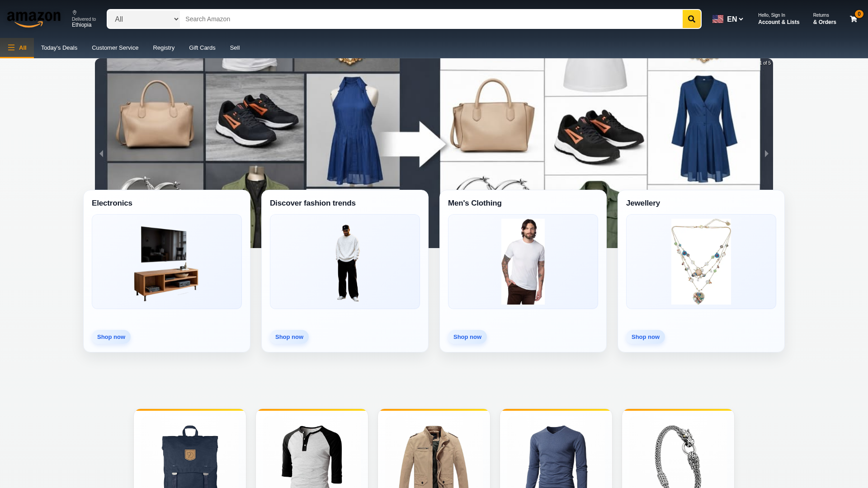
Task: Click the fashion trends model image
Action: pos(345,262)
